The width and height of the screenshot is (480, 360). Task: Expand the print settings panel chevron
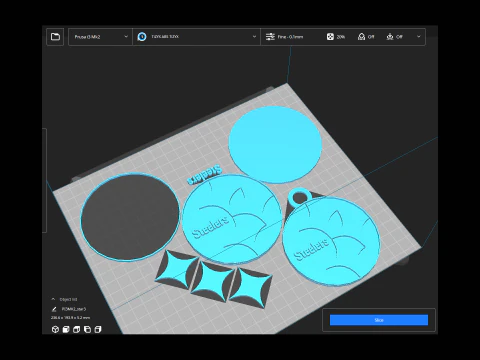[x=419, y=37]
